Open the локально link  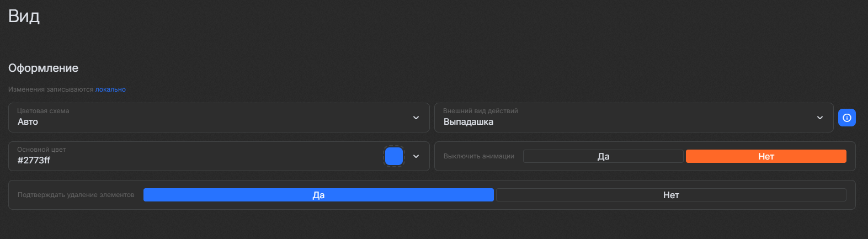point(110,89)
